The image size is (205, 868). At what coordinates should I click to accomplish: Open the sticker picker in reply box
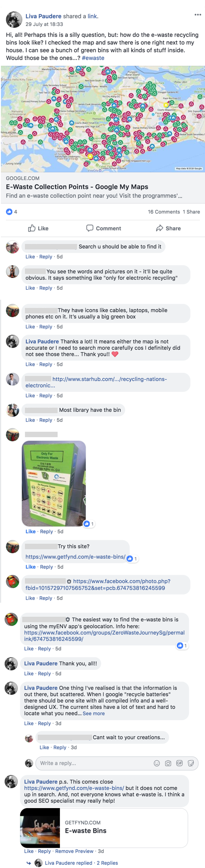[x=191, y=763]
